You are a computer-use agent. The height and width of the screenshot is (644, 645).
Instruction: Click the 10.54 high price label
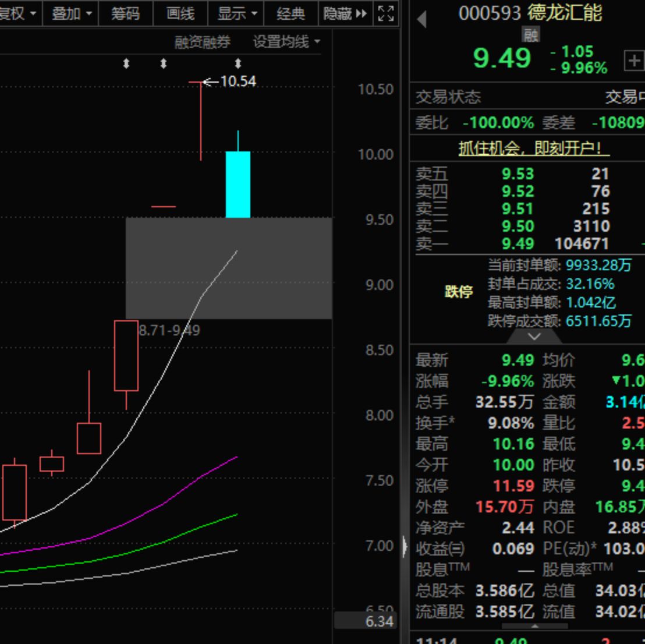(x=238, y=82)
